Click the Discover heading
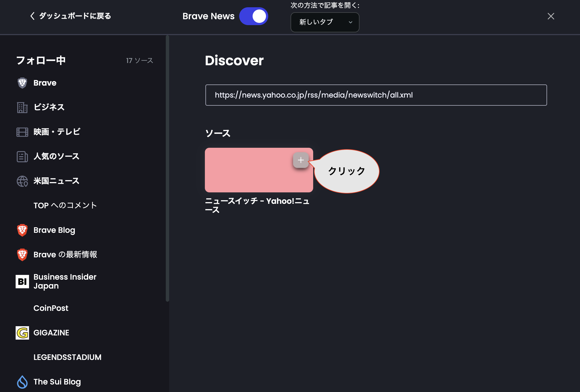580x392 pixels. click(234, 61)
